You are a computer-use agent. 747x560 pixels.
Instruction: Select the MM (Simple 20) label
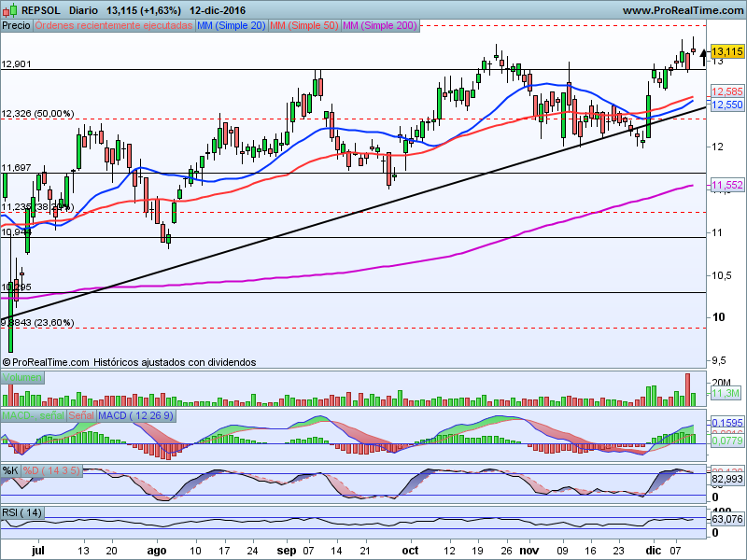coord(232,26)
